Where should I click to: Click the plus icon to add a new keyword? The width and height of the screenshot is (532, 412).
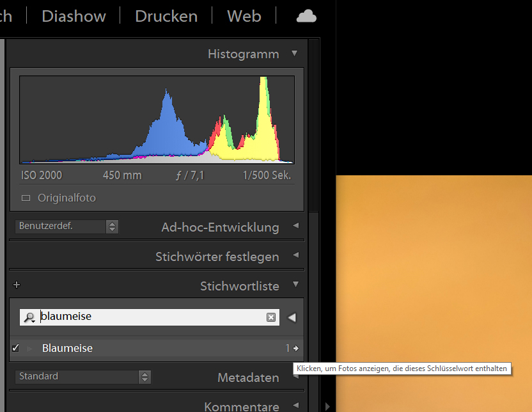16,284
